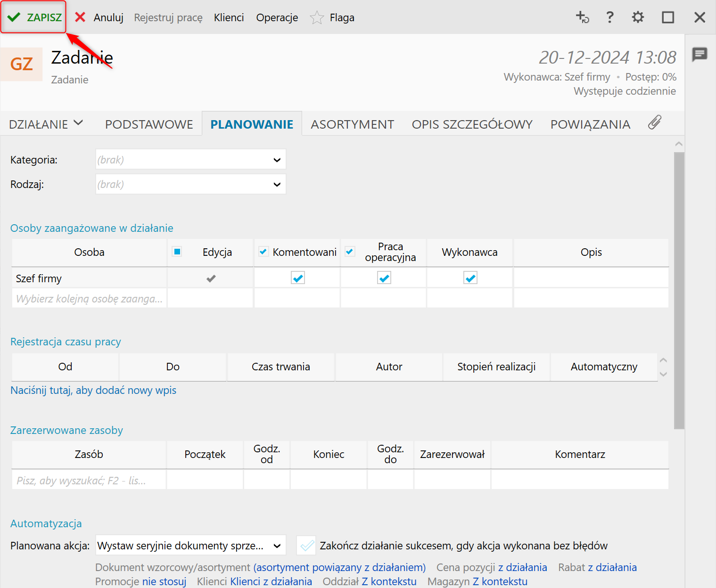The width and height of the screenshot is (716, 588).
Task: Click the red X cancel icon
Action: coord(80,17)
